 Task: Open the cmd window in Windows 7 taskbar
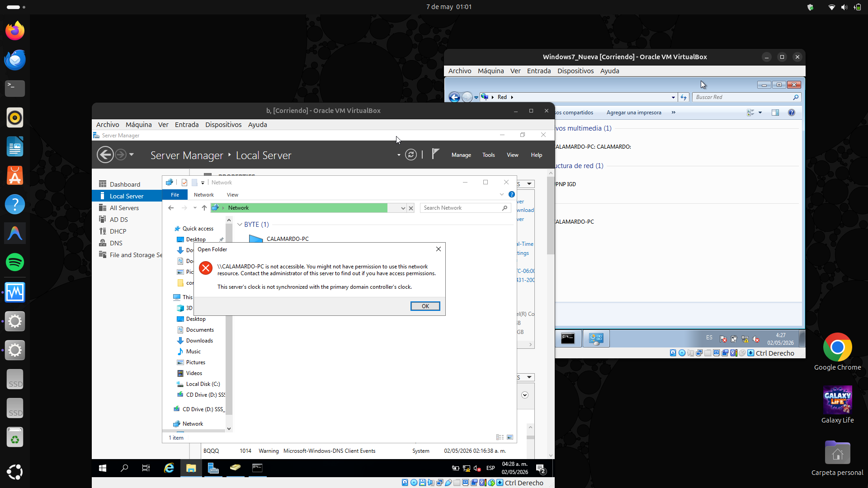[x=568, y=338]
